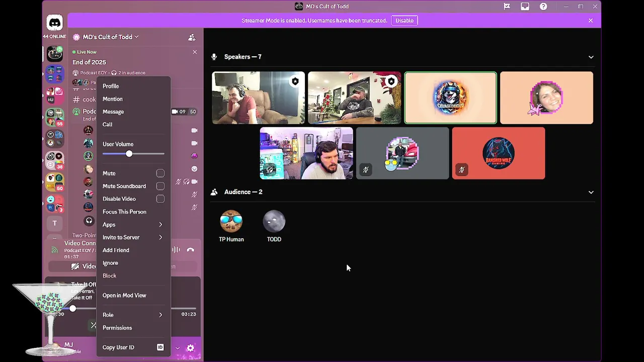The image size is (644, 362).
Task: Click the TODD audience avatar
Action: pos(274,221)
